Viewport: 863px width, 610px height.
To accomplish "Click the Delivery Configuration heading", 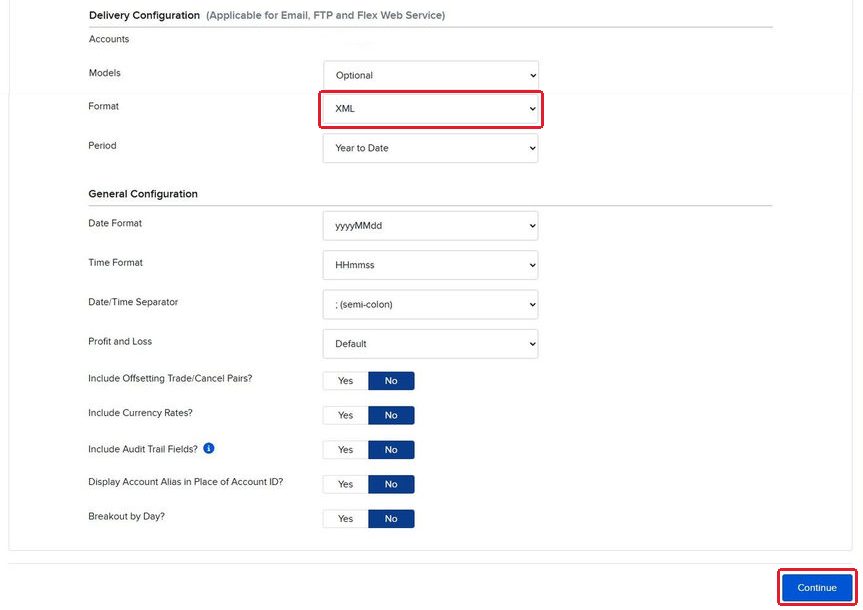I will 144,15.
